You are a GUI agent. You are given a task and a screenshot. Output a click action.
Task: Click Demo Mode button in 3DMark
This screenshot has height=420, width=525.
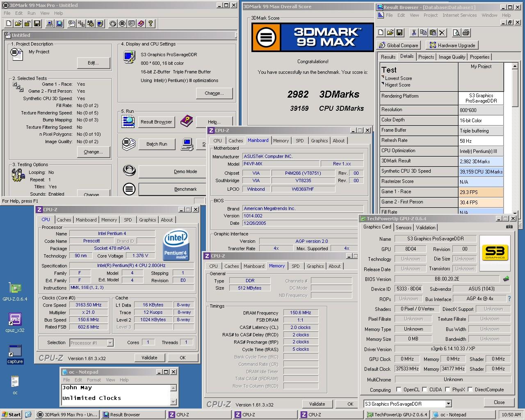pos(172,171)
